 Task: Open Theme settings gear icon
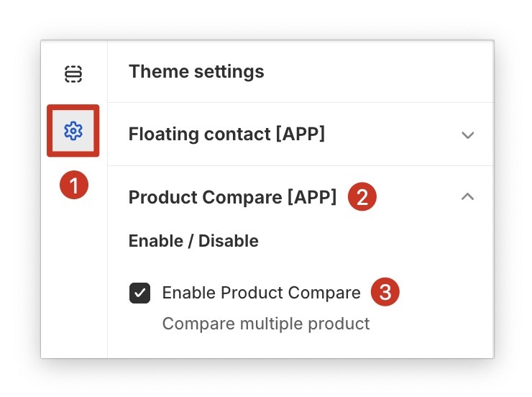pyautogui.click(x=73, y=131)
